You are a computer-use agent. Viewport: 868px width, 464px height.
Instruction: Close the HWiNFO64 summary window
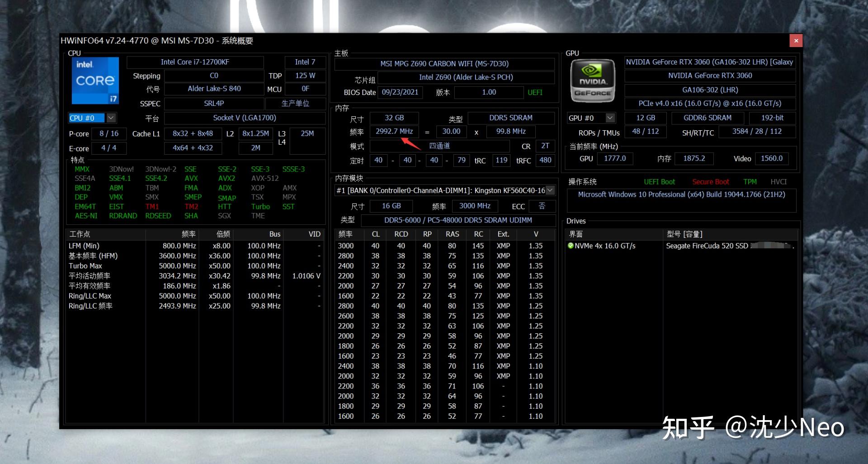[796, 41]
